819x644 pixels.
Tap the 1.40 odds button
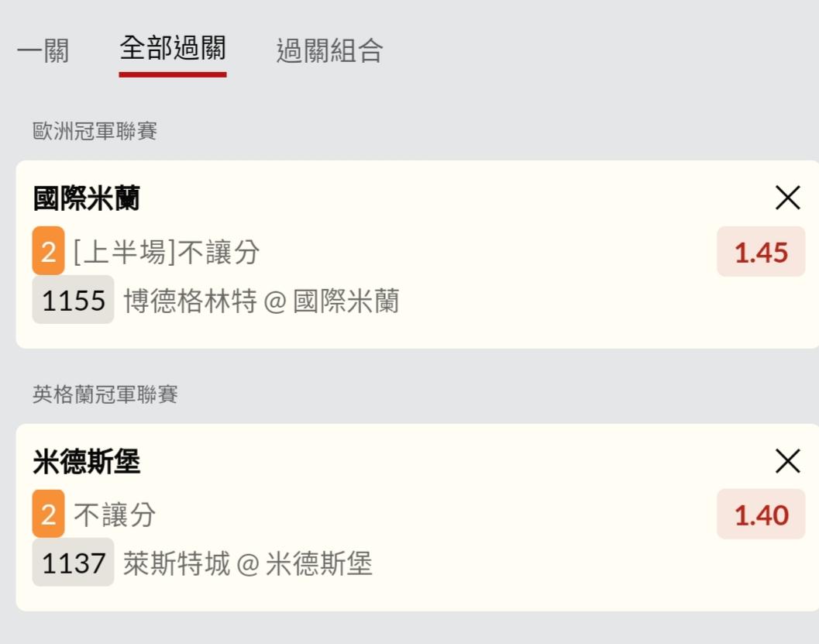click(x=761, y=515)
